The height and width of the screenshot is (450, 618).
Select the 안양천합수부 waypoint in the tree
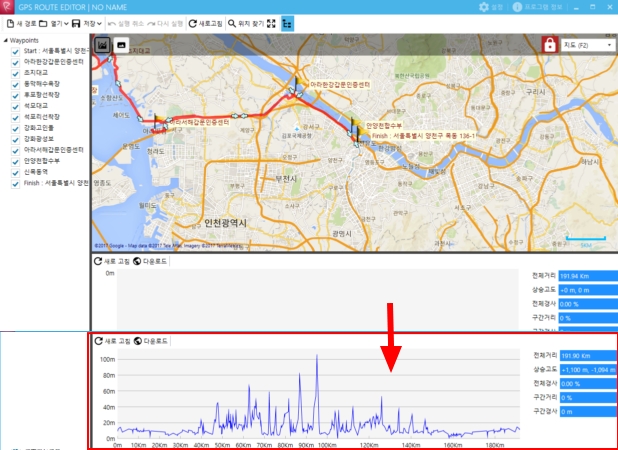pyautogui.click(x=42, y=161)
